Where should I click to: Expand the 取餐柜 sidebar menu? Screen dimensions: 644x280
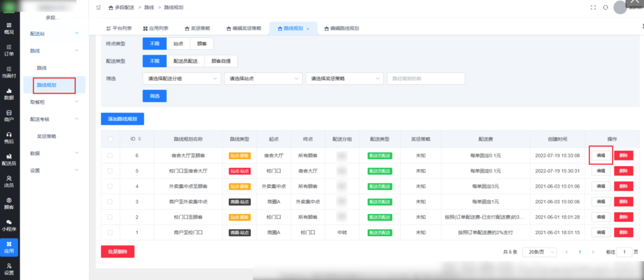pyautogui.click(x=54, y=101)
